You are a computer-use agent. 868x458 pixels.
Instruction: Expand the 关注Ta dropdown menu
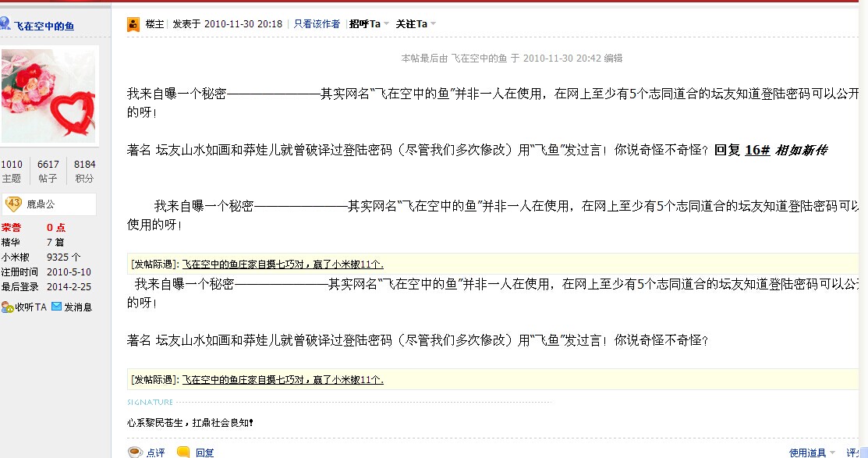(416, 24)
